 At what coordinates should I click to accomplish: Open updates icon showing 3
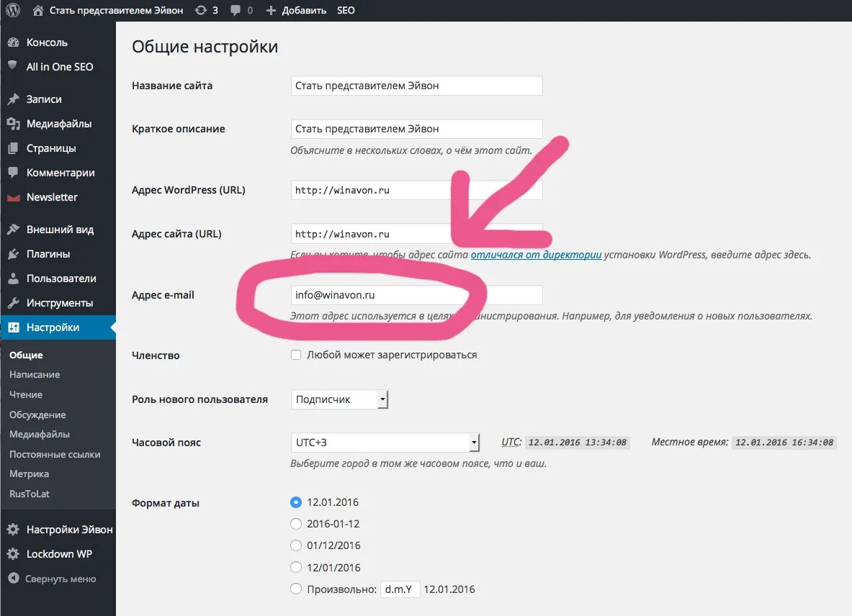(201, 10)
